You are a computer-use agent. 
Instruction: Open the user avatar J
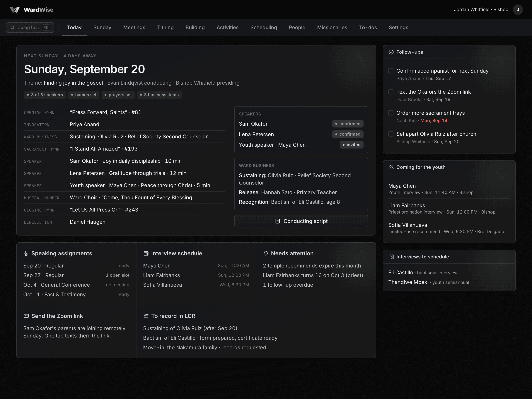tap(518, 10)
